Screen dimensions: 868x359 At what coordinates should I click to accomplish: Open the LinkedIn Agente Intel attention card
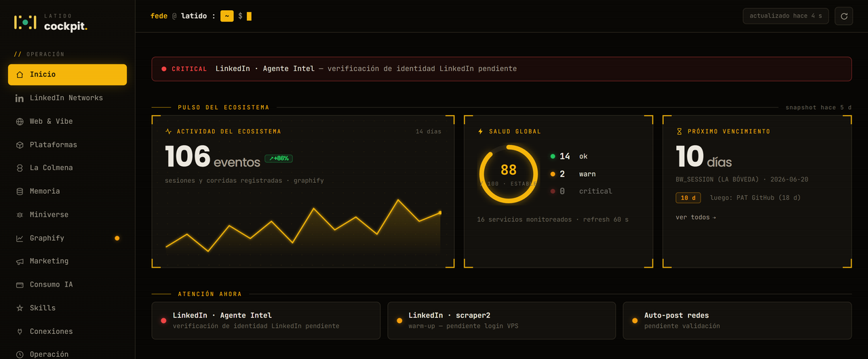pos(266,320)
